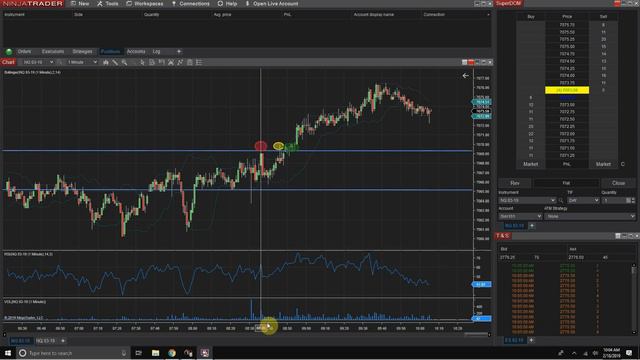The image size is (640, 360).
Task: Open the Tools menu
Action: [x=108, y=4]
